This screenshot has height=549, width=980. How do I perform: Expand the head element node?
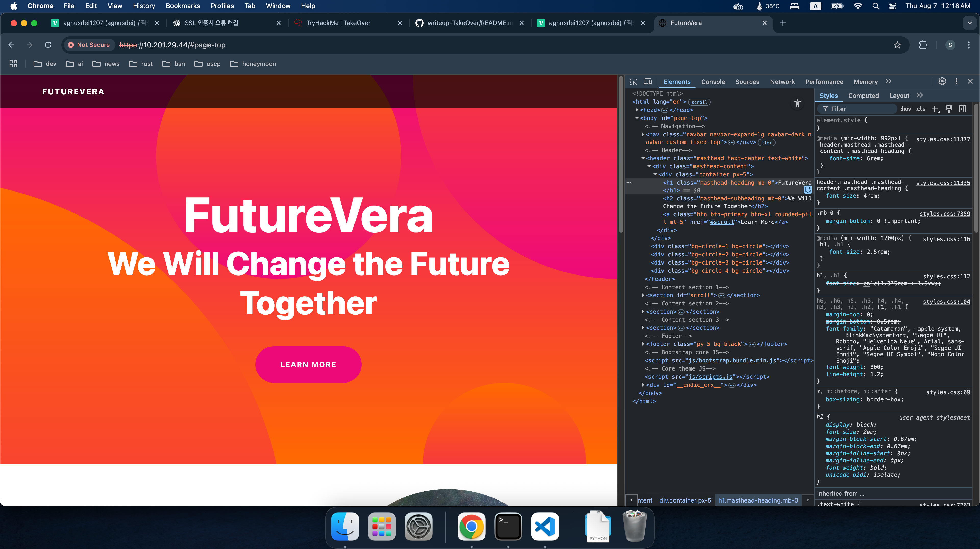click(637, 110)
